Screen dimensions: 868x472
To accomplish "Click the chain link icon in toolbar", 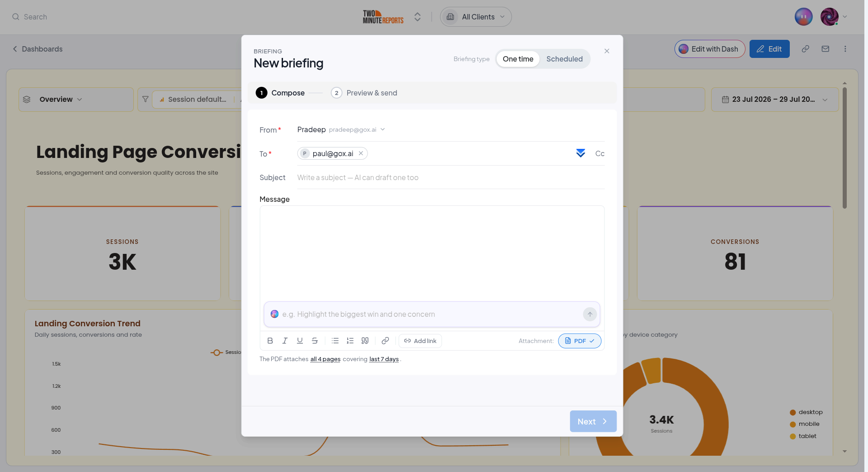I will 385,341.
